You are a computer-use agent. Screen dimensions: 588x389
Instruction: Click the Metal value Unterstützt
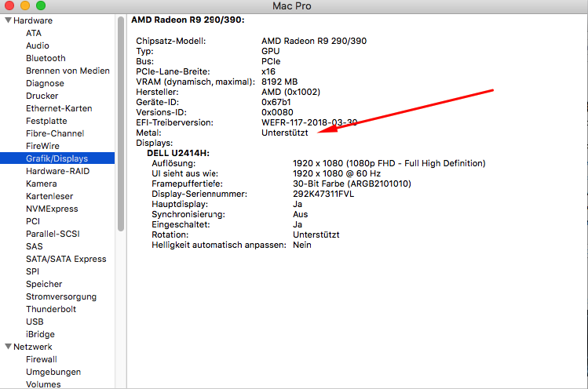[285, 133]
